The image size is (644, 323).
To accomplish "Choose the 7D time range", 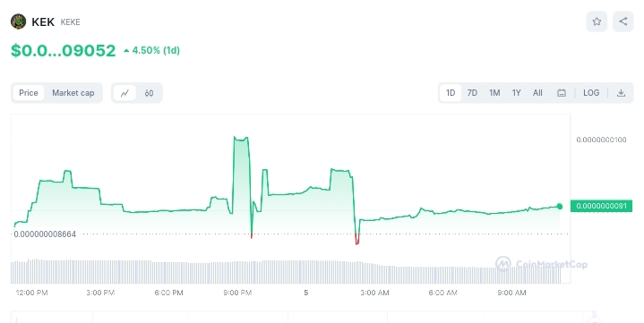I will coord(472,93).
